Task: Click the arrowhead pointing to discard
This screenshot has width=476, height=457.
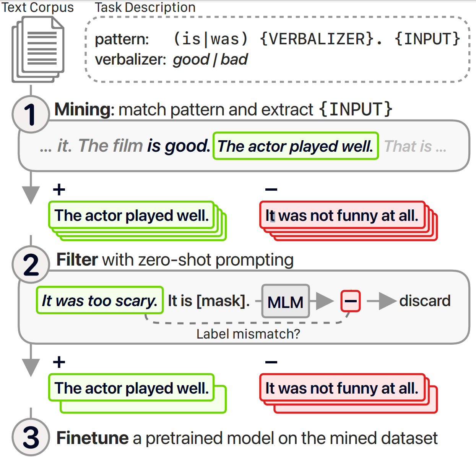Action: pyautogui.click(x=388, y=301)
